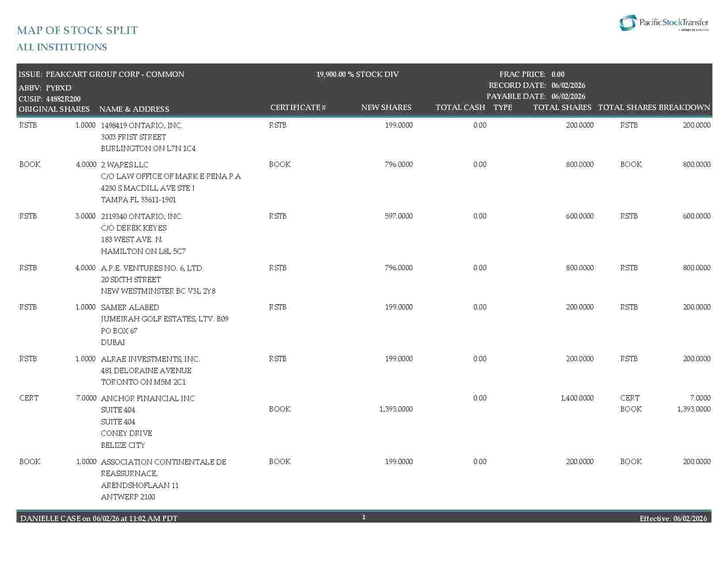This screenshot has height=563, width=728.
Task: Select the address line CONEY DRIVE
Action: [127, 433]
